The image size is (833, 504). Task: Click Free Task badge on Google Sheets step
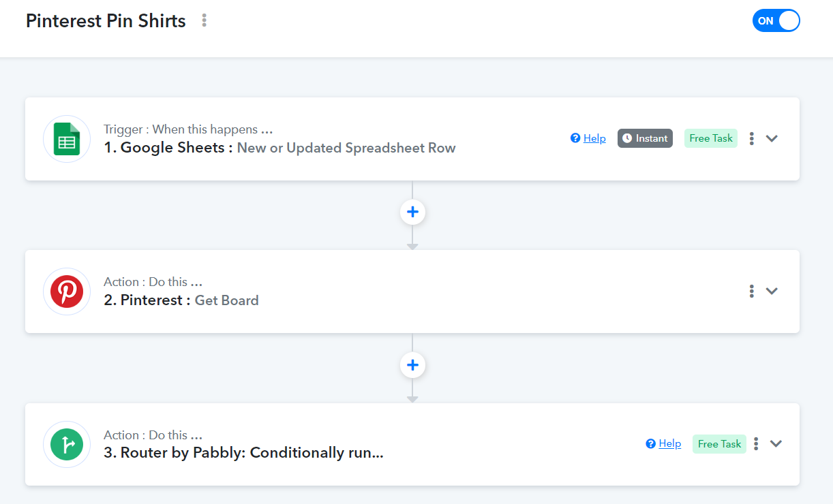pyautogui.click(x=711, y=138)
